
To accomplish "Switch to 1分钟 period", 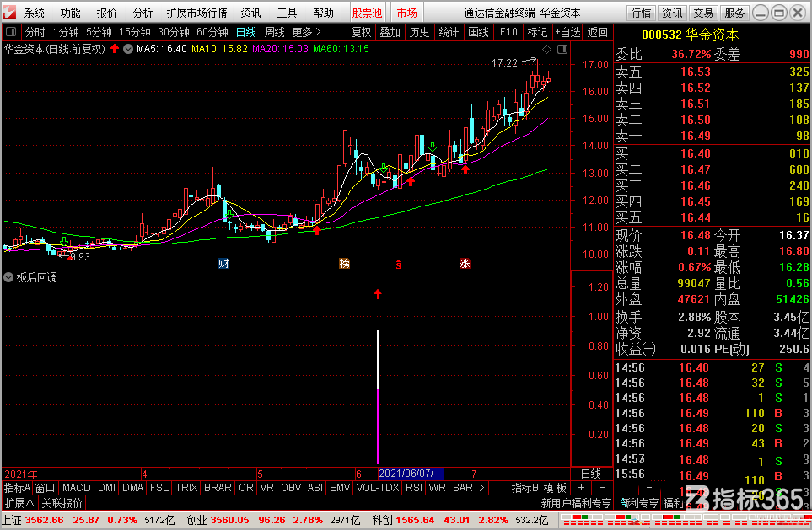I will coord(67,33).
